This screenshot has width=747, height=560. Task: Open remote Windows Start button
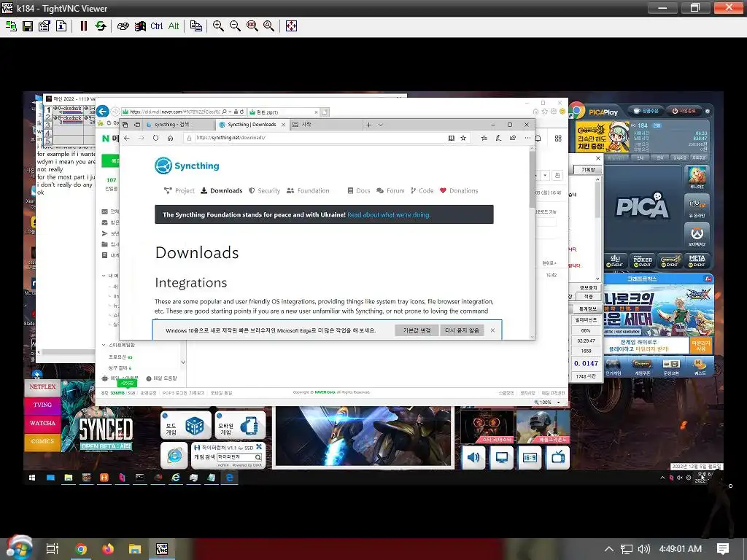point(32,477)
